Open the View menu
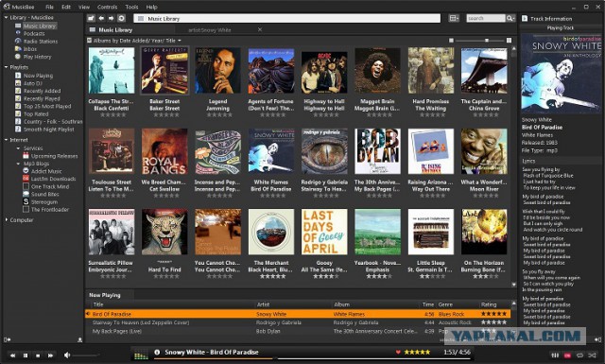The width and height of the screenshot is (605, 364). pos(84,7)
